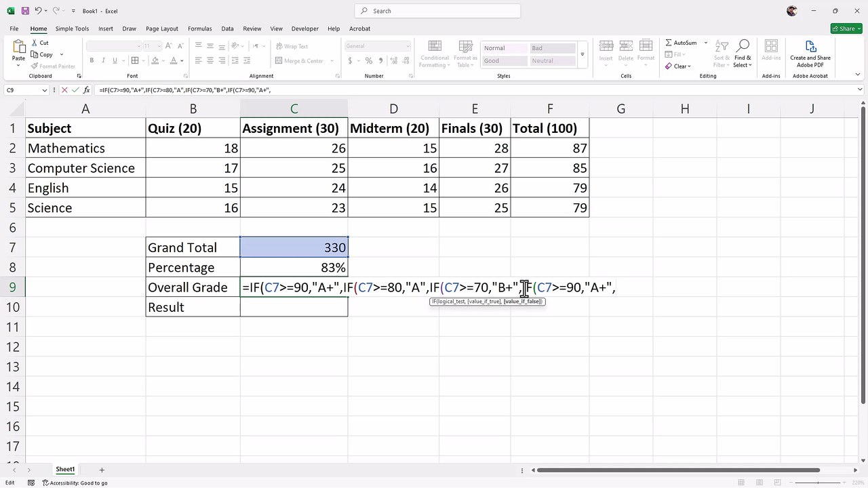Switch to the Formulas tab

coord(200,28)
